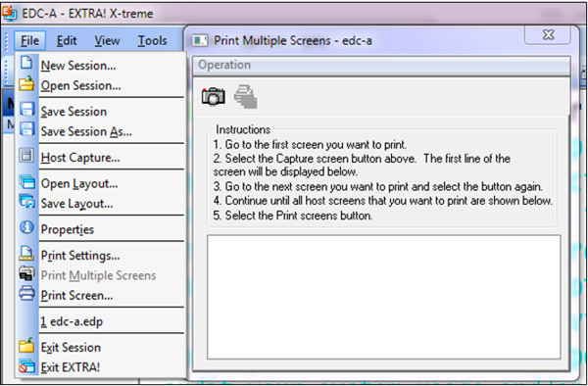The image size is (588, 386).
Task: Click the Exit EXTRA! icon
Action: tap(26, 365)
